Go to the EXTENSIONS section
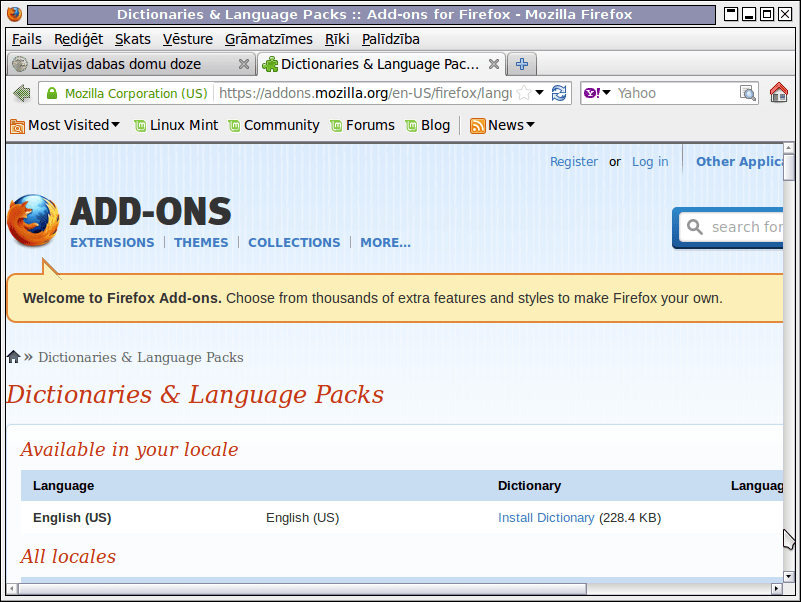The image size is (801, 602). (112, 242)
